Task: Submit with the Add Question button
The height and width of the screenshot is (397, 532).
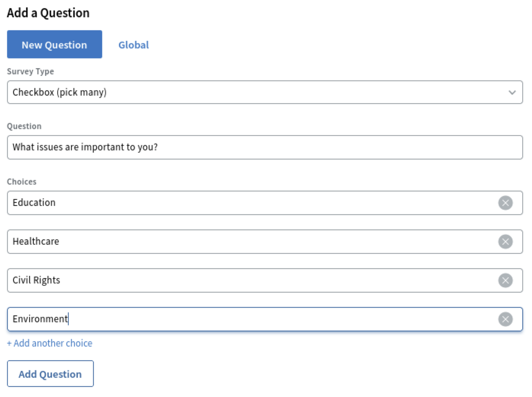Action: coord(50,374)
